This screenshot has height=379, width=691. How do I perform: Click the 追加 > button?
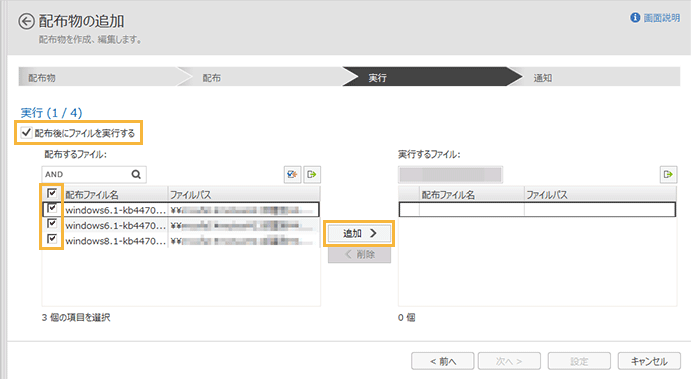pyautogui.click(x=359, y=233)
